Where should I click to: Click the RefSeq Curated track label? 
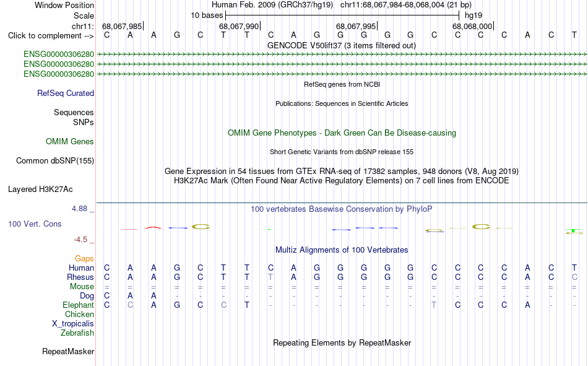point(66,93)
